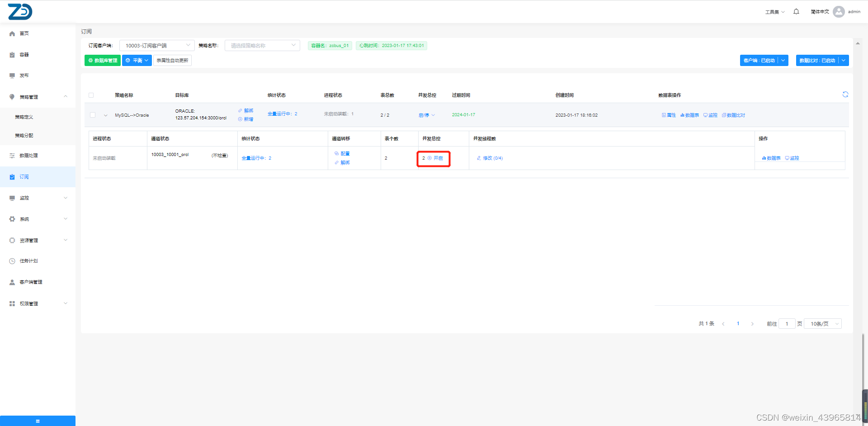Click the 数据比对: 已启动 button label

click(x=817, y=61)
